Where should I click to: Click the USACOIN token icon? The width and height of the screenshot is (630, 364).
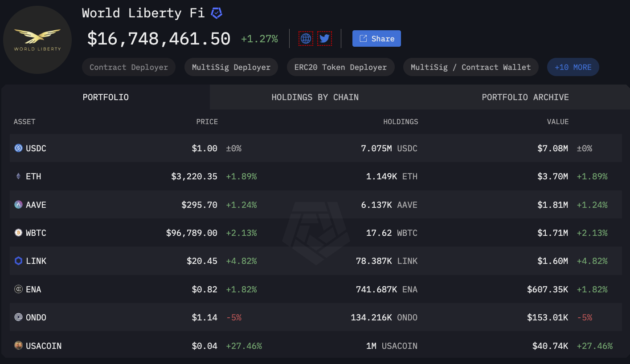18,345
